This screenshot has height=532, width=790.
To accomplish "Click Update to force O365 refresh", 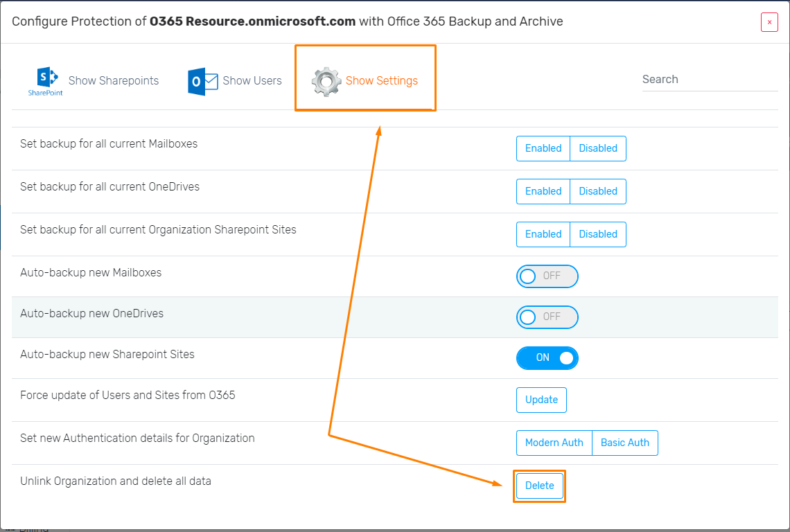I will 541,400.
